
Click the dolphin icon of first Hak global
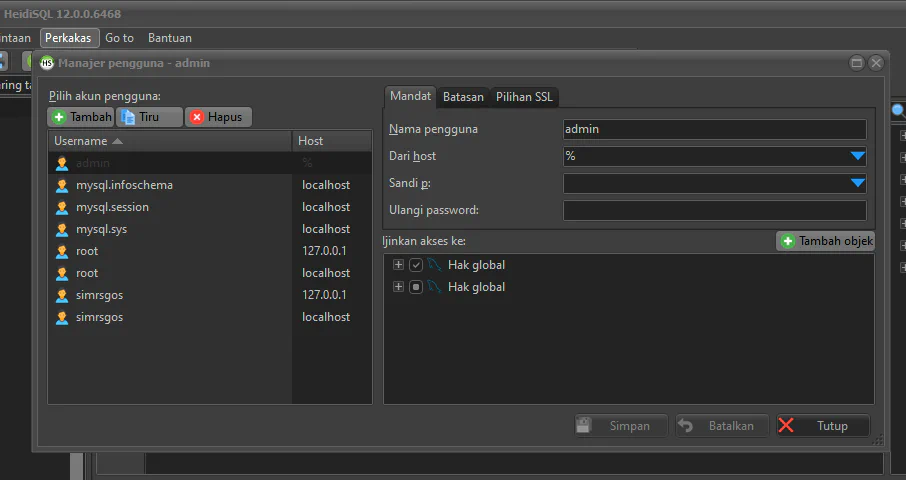point(435,265)
